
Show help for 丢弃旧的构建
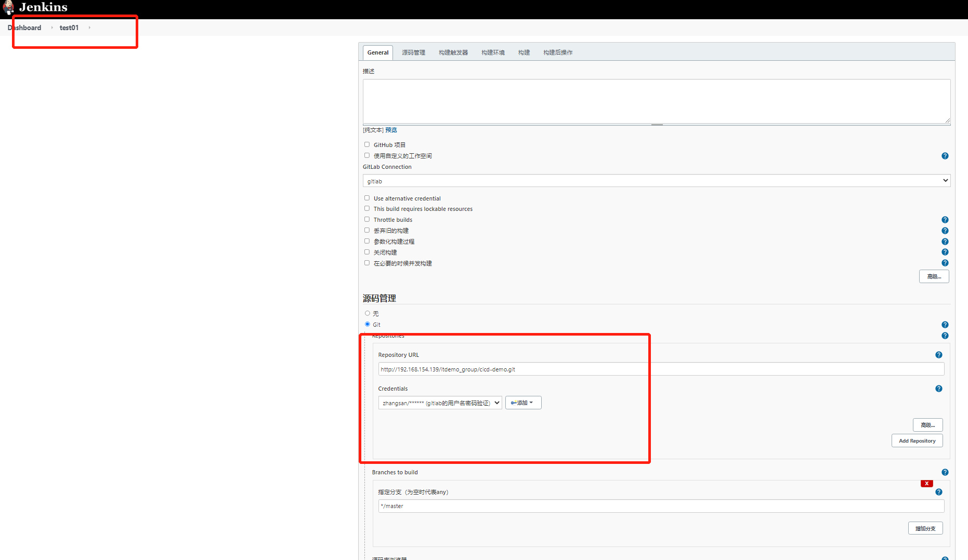point(945,231)
